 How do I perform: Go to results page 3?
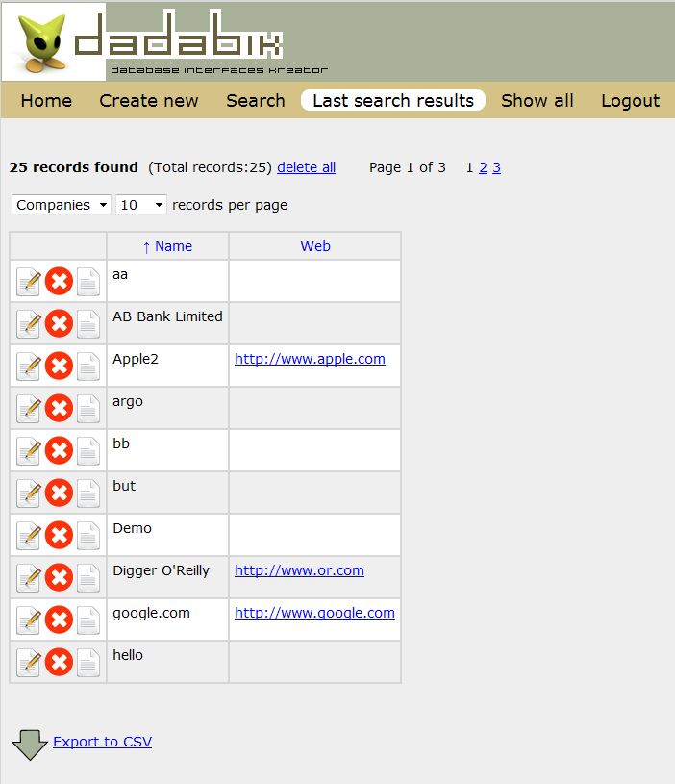coord(496,167)
